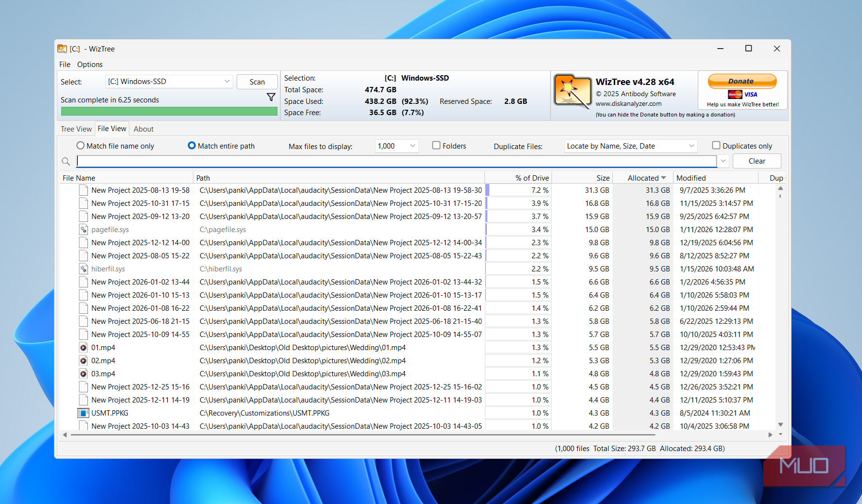Select the pagefile.sys row name
The height and width of the screenshot is (504, 862).
click(x=110, y=230)
